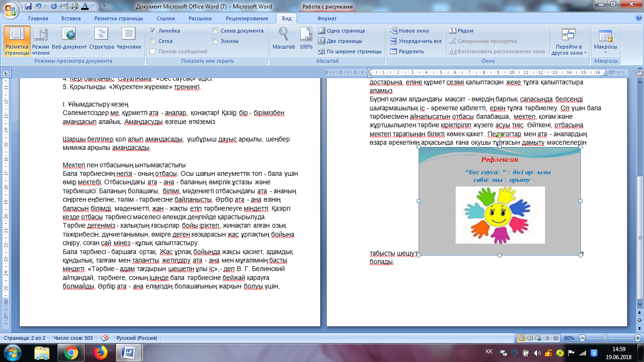Open Firefox from the taskbar
Viewport: 644px width, 362px height.
pyautogui.click(x=100, y=352)
